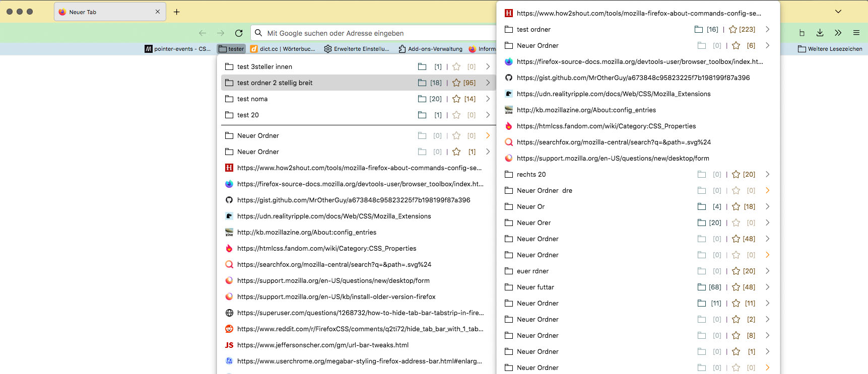The width and height of the screenshot is (868, 374).
Task: Click the back navigation arrow
Action: pos(203,33)
